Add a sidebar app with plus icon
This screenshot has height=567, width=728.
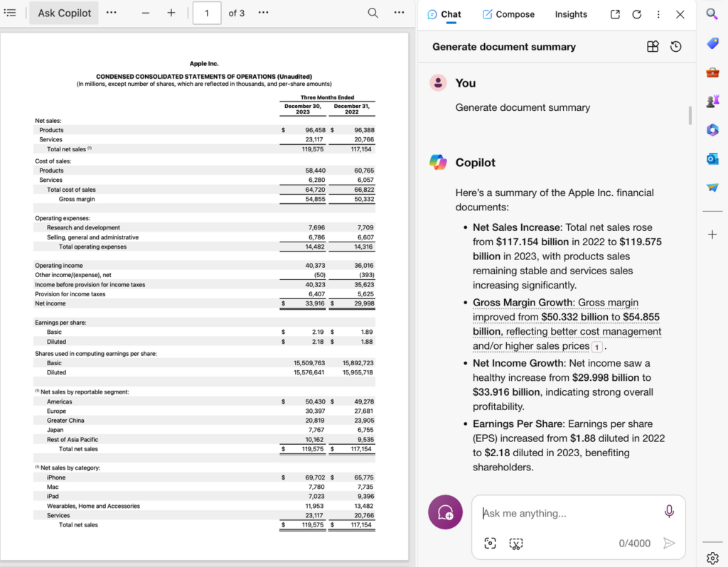click(712, 234)
